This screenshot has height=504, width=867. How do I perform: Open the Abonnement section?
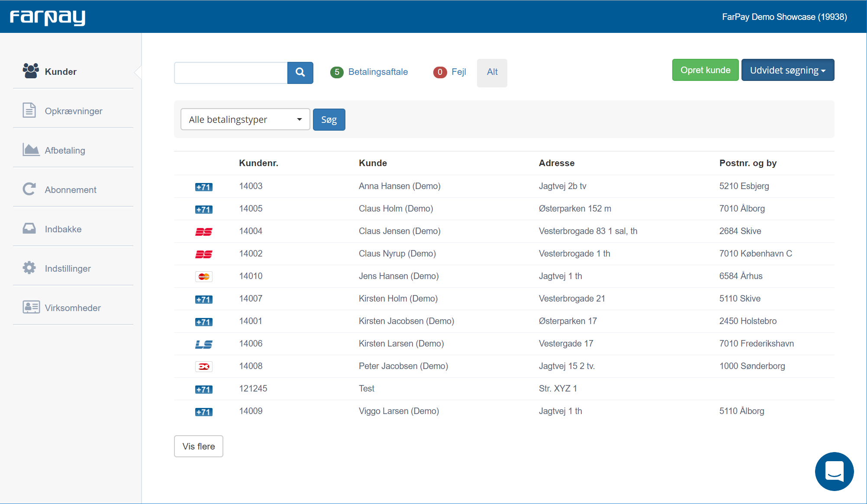click(70, 189)
